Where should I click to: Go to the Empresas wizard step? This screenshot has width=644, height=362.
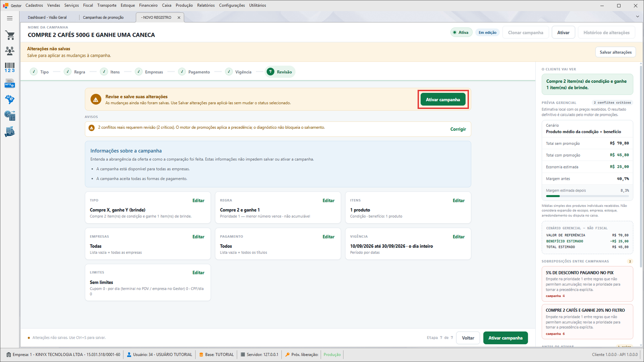tap(149, 72)
